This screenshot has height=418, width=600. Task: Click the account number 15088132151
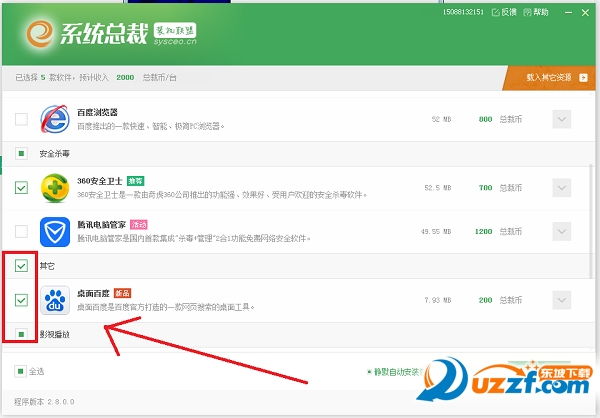(463, 12)
